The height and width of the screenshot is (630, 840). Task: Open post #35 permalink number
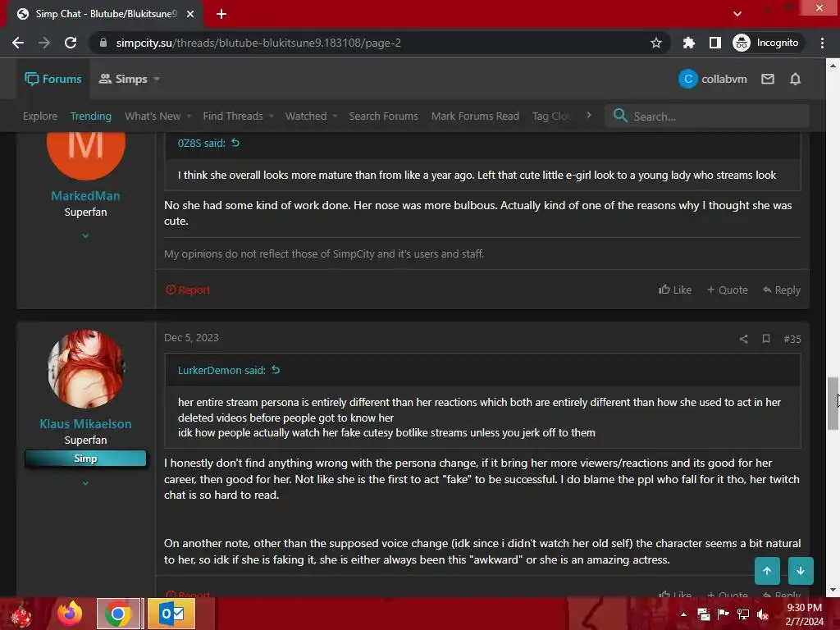[792, 339]
